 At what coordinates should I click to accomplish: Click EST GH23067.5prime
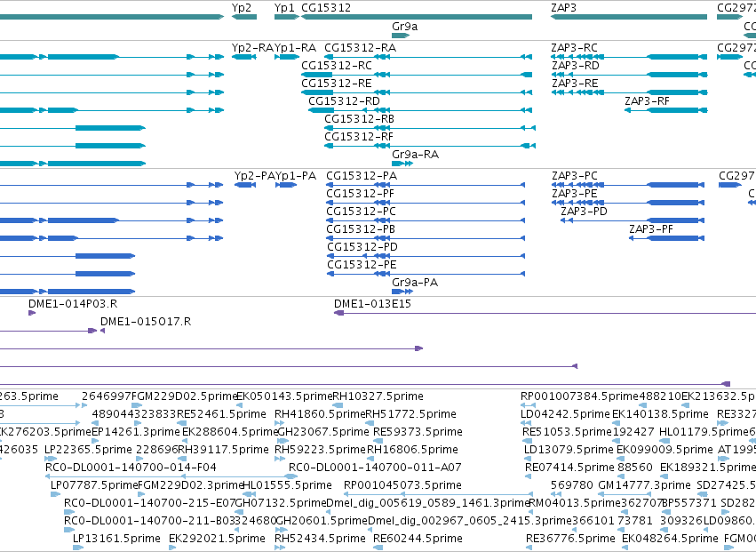click(x=323, y=432)
